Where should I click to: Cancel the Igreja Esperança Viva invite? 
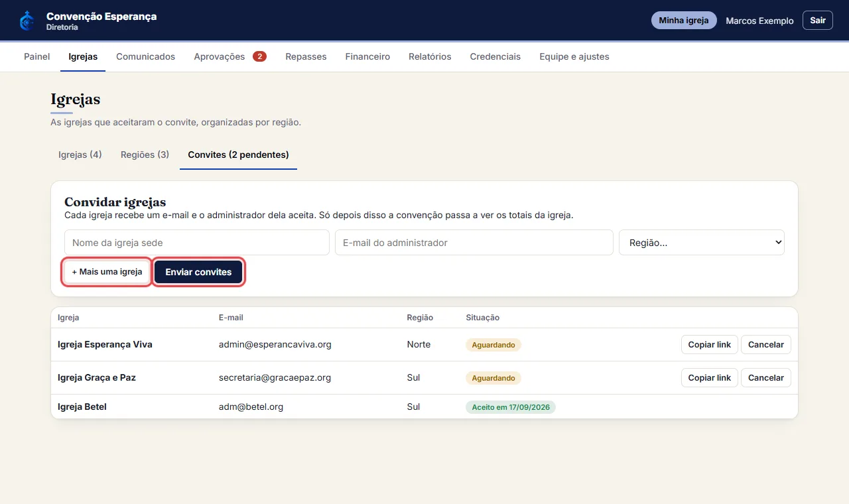click(766, 345)
